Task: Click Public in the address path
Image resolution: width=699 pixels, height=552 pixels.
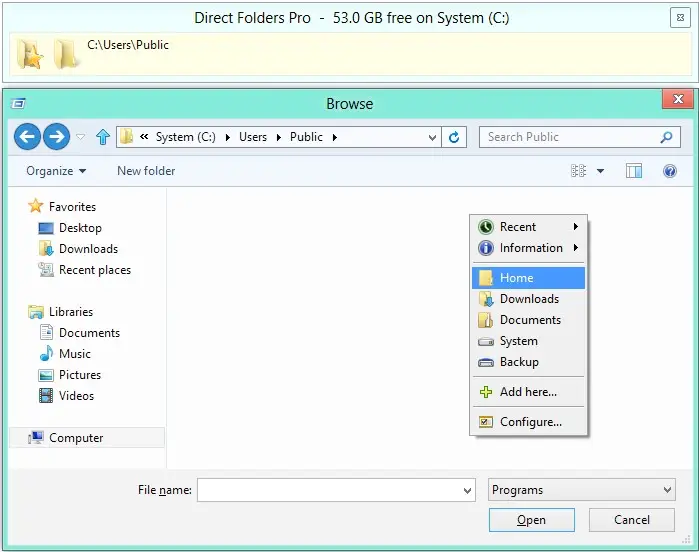Action: pos(306,137)
